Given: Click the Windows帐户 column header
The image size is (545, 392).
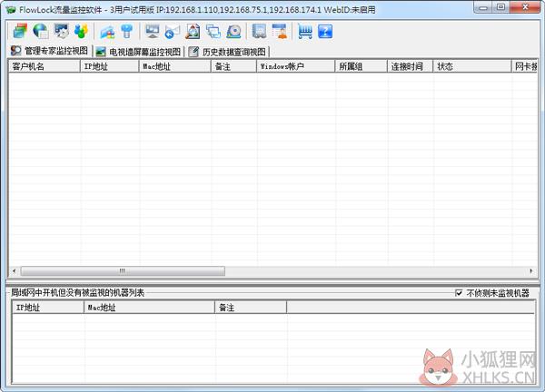Looking at the screenshot, I should pyautogui.click(x=296, y=66).
